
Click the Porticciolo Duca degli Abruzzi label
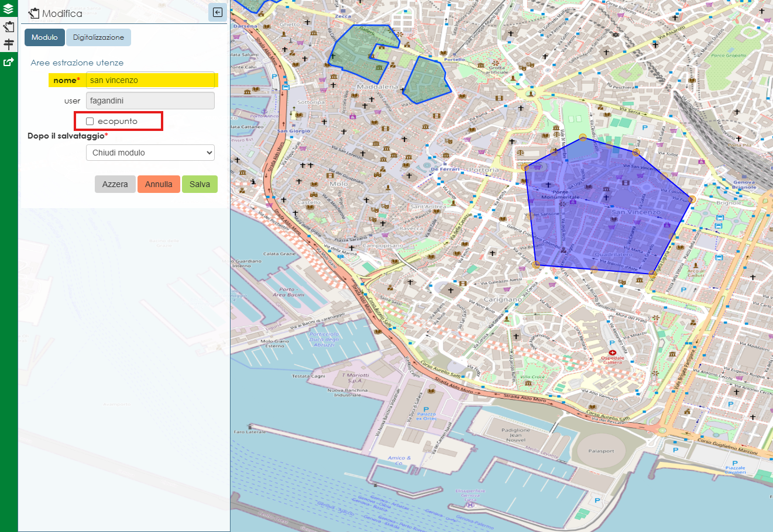point(324,340)
